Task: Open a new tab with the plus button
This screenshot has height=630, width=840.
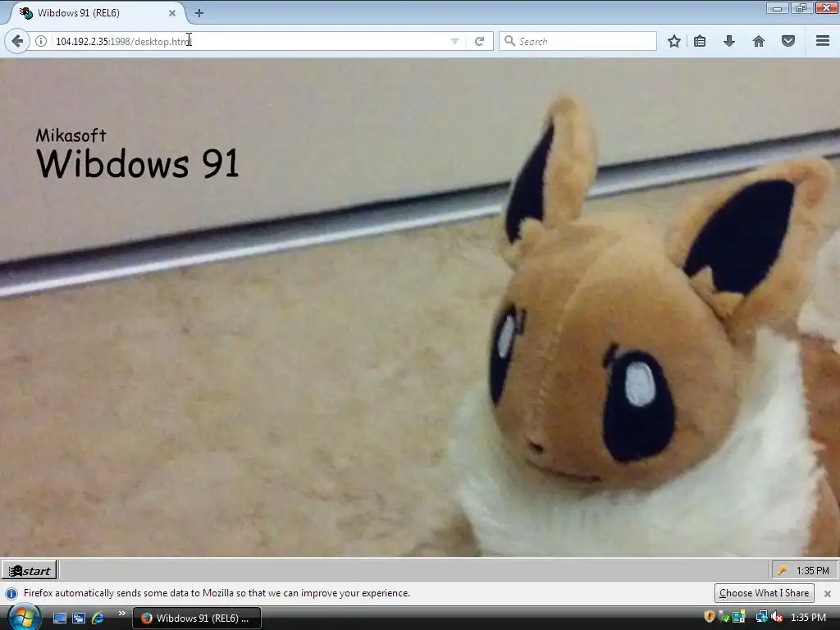Action: (199, 13)
